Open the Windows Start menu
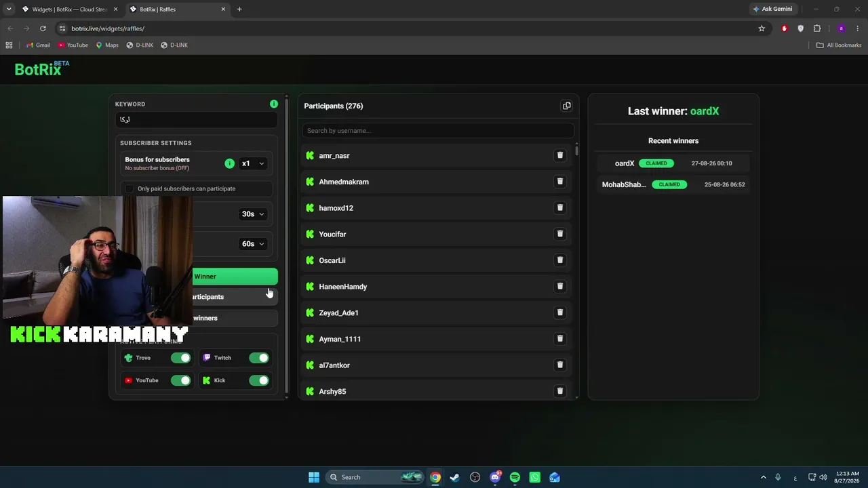The width and height of the screenshot is (868, 488). [x=314, y=477]
